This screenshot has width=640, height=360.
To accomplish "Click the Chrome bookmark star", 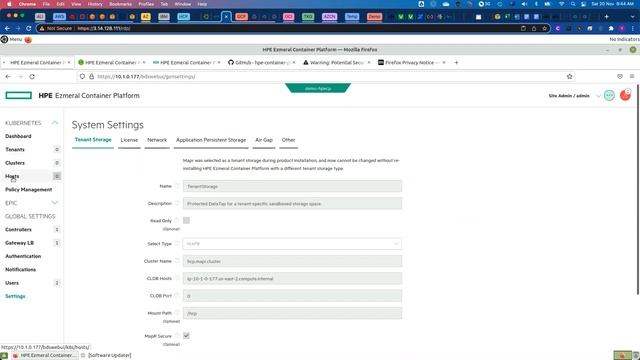I will pos(544,28).
